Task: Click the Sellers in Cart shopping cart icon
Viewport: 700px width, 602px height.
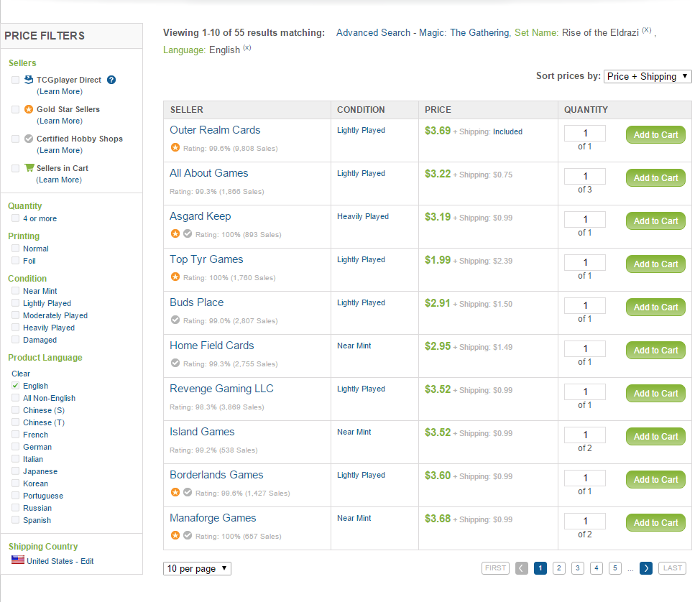Action: click(x=29, y=168)
